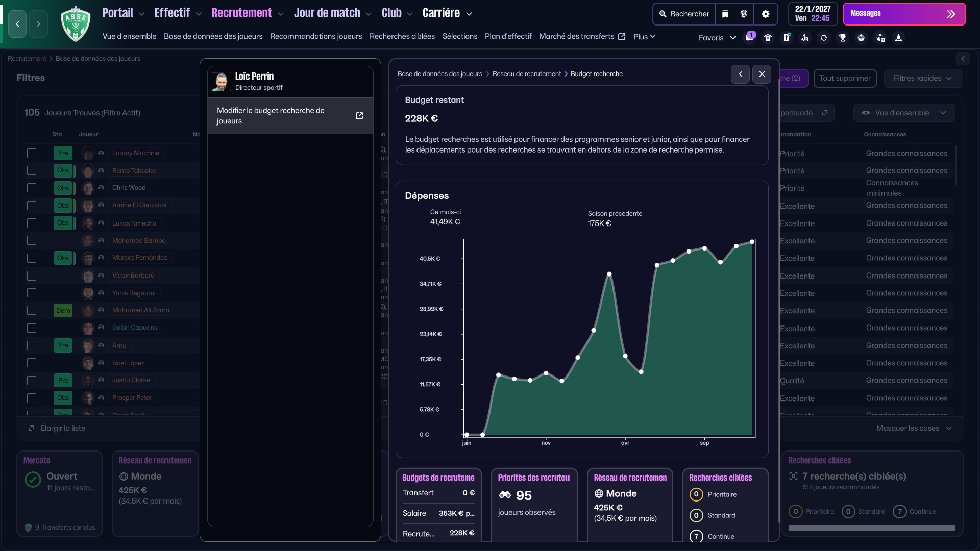Tick the checkbox for Chris Wood
Image resolution: width=980 pixels, height=551 pixels.
pyautogui.click(x=32, y=188)
